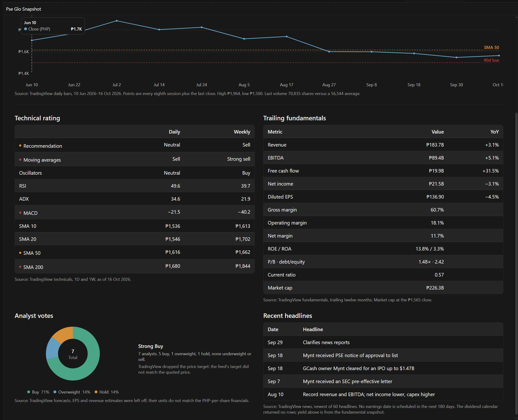Image resolution: width=518 pixels, height=420 pixels.
Task: Select the Pse Glo Snapshot tab title
Action: pos(24,9)
